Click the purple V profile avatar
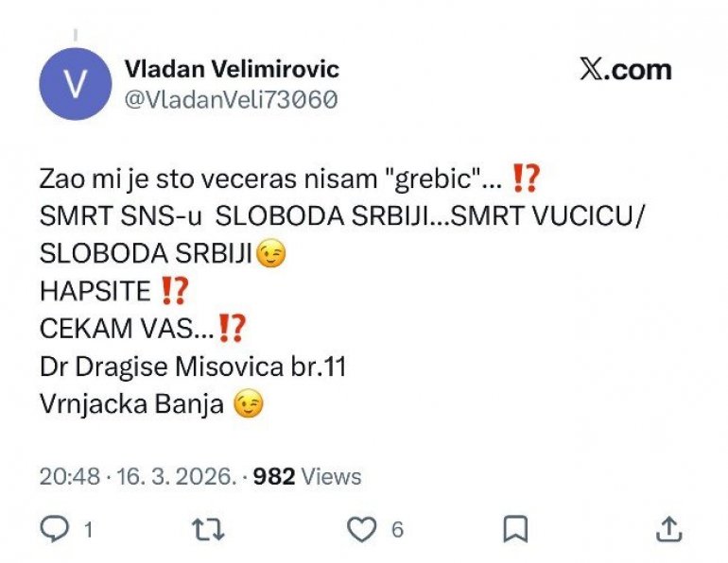 click(76, 84)
